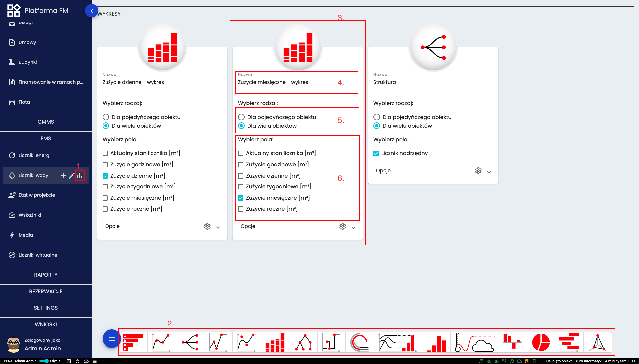Click the Admin Admin user profile
Screen dimensions: 639x364
point(34,345)
